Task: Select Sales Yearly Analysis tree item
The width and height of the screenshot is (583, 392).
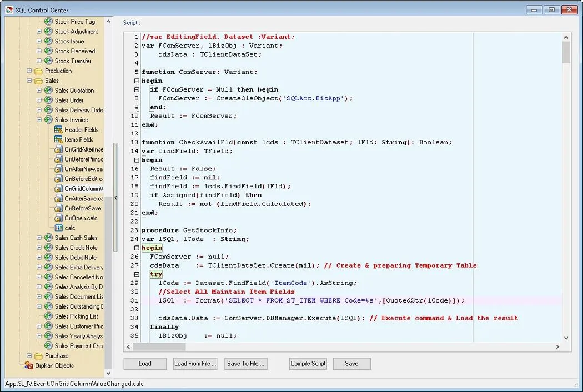Action: [79, 336]
